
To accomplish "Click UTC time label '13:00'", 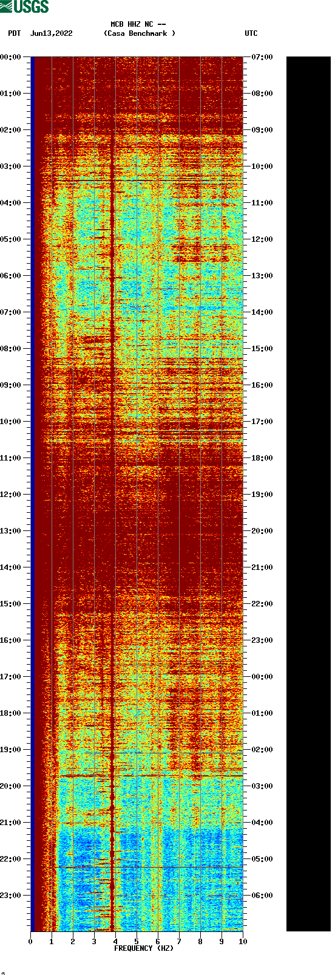I will coord(262,276).
